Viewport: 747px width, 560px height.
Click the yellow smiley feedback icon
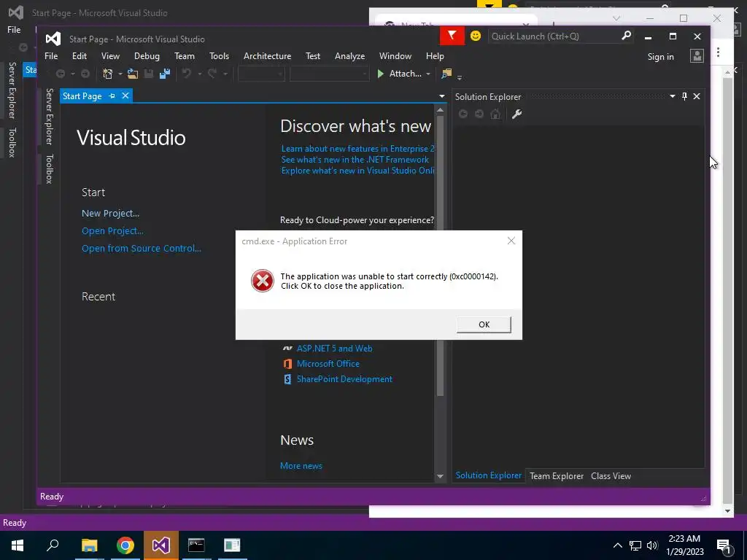click(476, 36)
